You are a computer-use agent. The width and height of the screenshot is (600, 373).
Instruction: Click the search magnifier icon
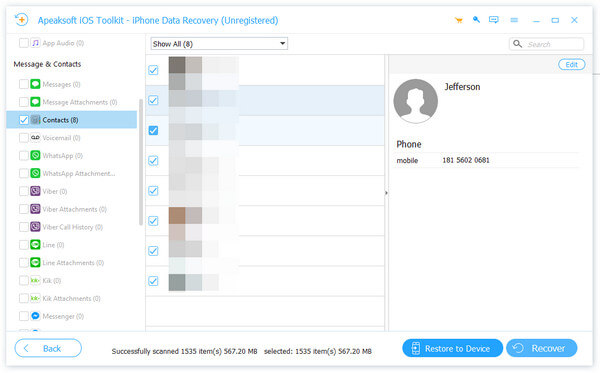(x=517, y=44)
